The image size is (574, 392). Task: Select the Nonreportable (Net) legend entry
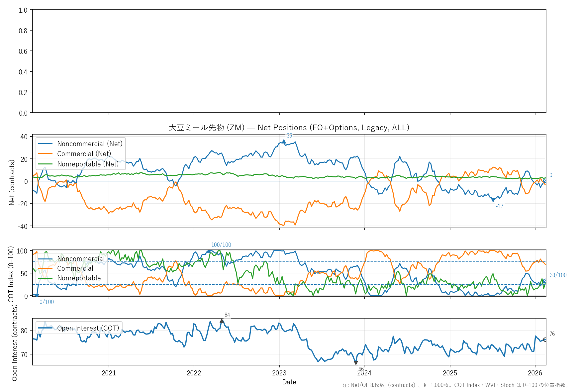88,164
